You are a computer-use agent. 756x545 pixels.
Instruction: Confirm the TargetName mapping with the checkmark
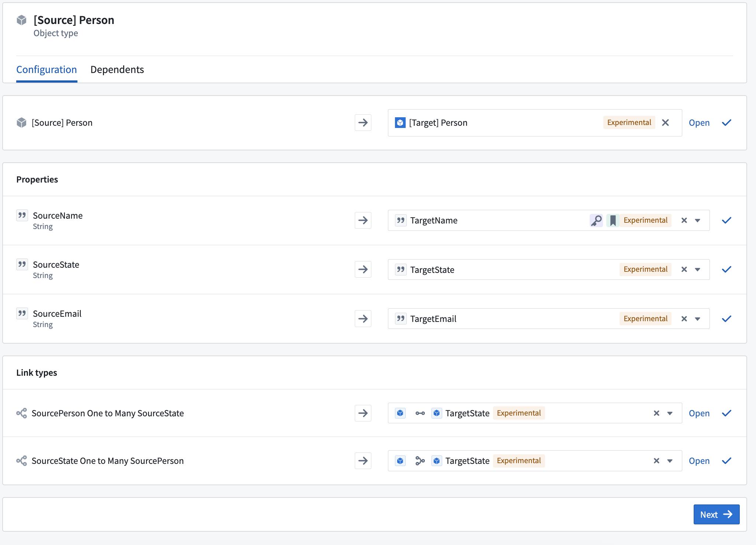click(726, 220)
